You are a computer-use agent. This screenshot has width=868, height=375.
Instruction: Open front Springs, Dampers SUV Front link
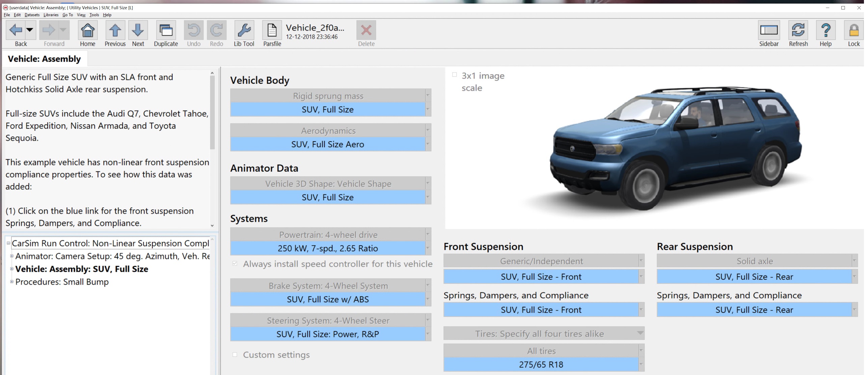(541, 310)
